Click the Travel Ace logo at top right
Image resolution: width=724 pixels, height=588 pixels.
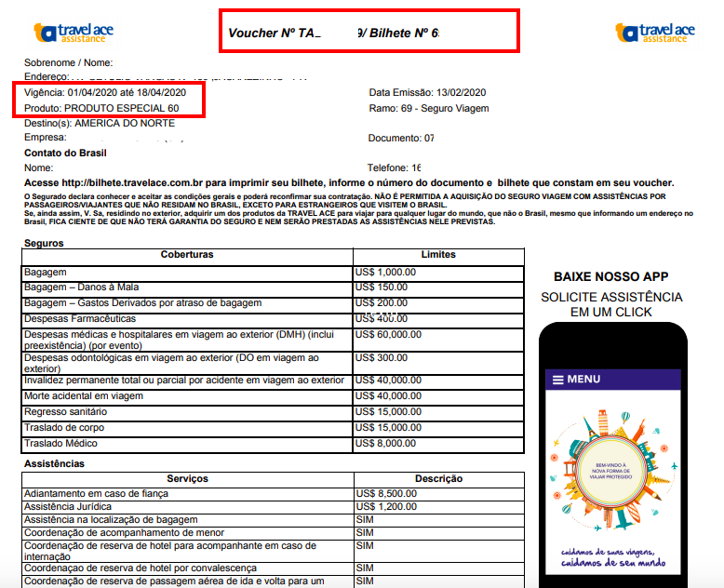pos(655,33)
